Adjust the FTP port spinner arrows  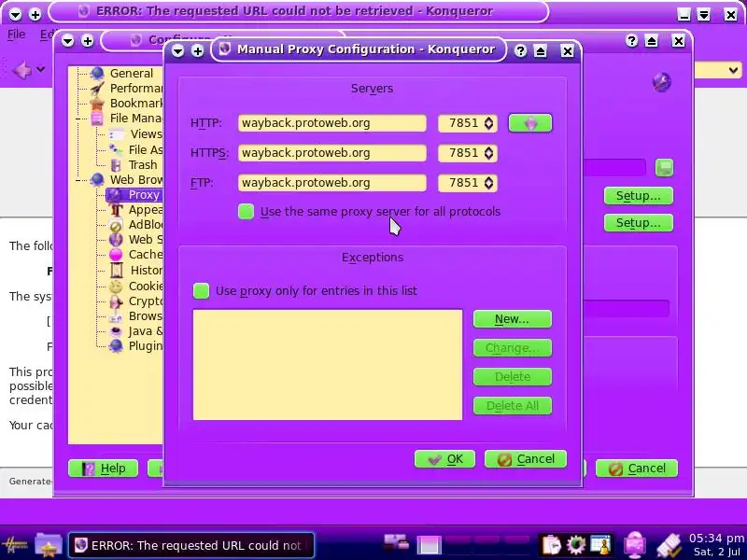coord(488,183)
